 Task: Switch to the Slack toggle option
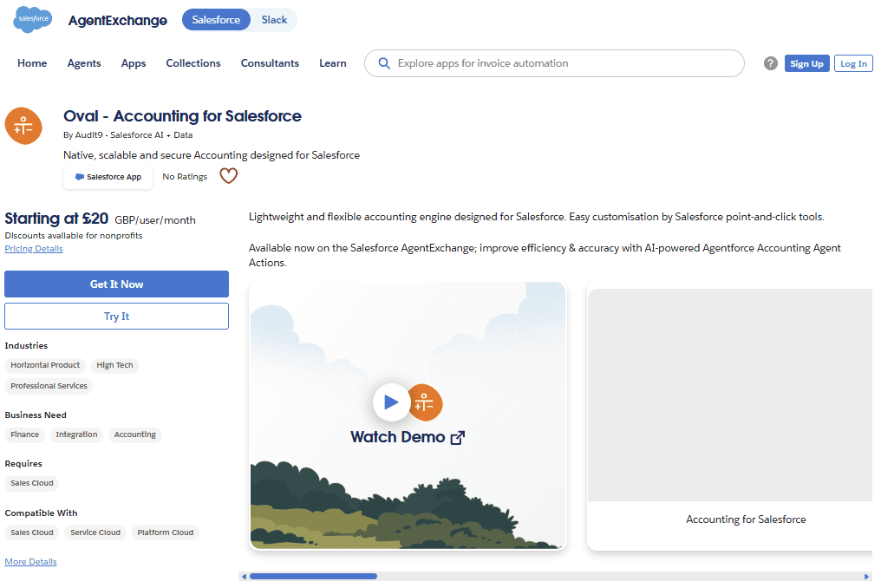274,20
